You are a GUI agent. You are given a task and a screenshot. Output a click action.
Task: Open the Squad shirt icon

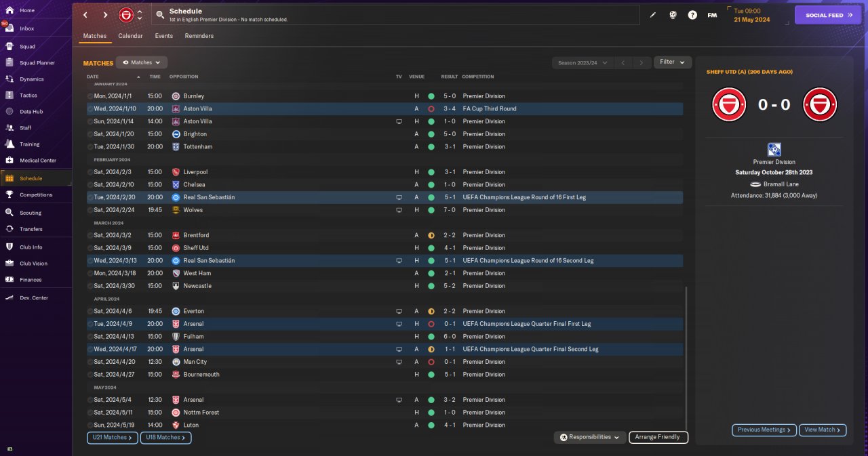coord(9,47)
